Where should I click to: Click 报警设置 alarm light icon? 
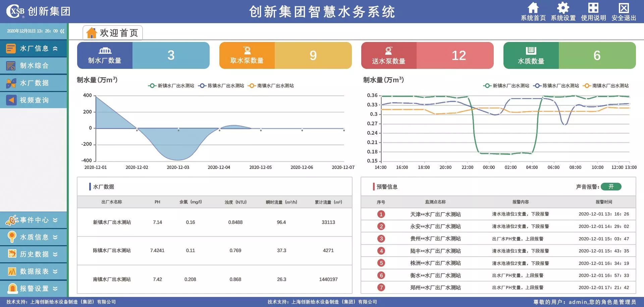pyautogui.click(x=12, y=288)
